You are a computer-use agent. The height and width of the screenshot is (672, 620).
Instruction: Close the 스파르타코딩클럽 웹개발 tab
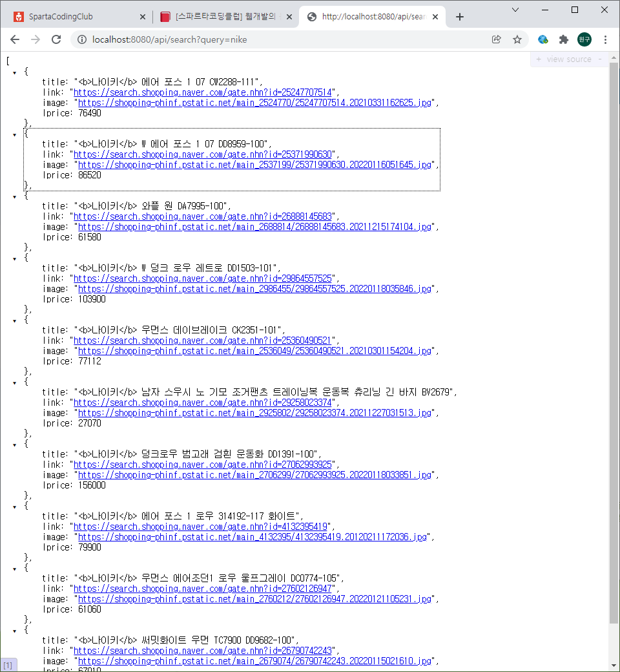(289, 17)
